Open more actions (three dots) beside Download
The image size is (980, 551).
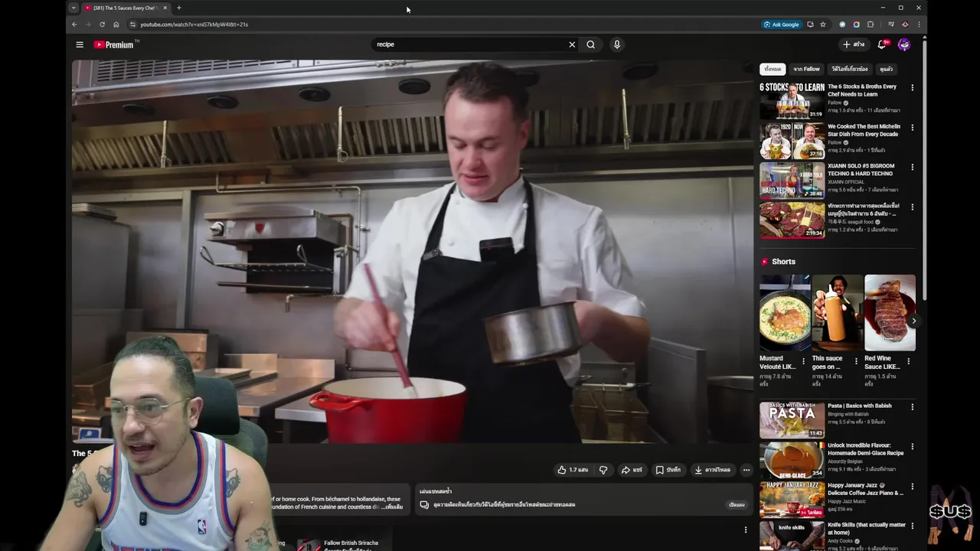tap(746, 470)
